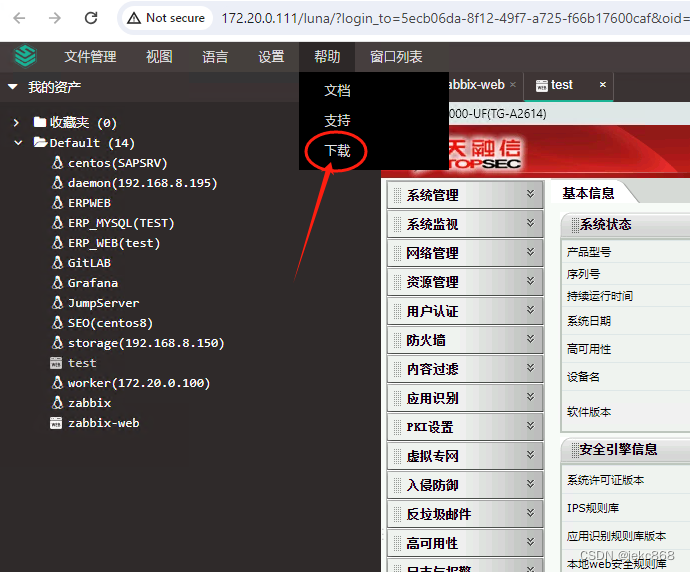Screen dimensions: 690x572
Task: Open the 视图 menu
Action: coord(159,57)
